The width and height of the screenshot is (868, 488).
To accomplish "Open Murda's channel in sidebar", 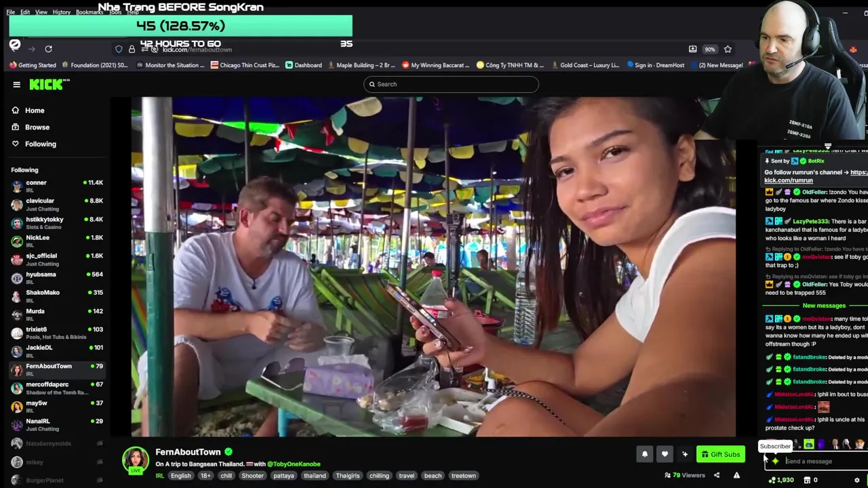I will [58, 314].
